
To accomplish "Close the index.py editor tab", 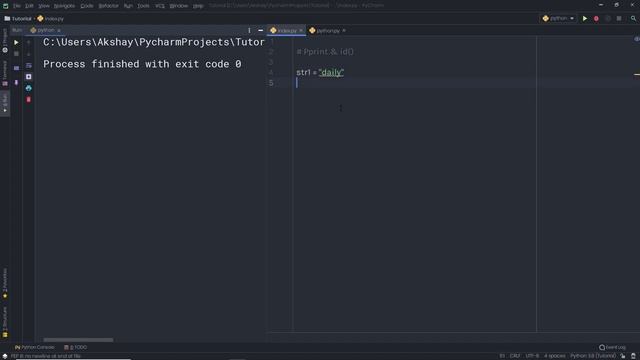I will 301,31.
